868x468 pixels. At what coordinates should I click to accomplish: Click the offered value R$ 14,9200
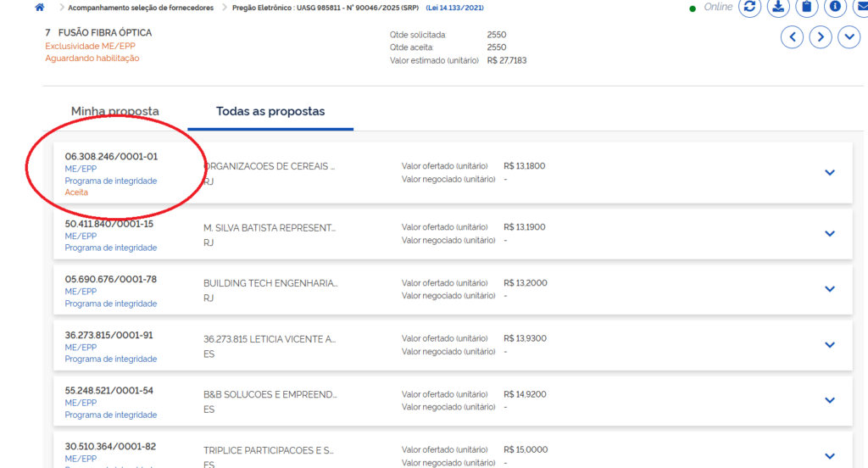click(x=525, y=394)
